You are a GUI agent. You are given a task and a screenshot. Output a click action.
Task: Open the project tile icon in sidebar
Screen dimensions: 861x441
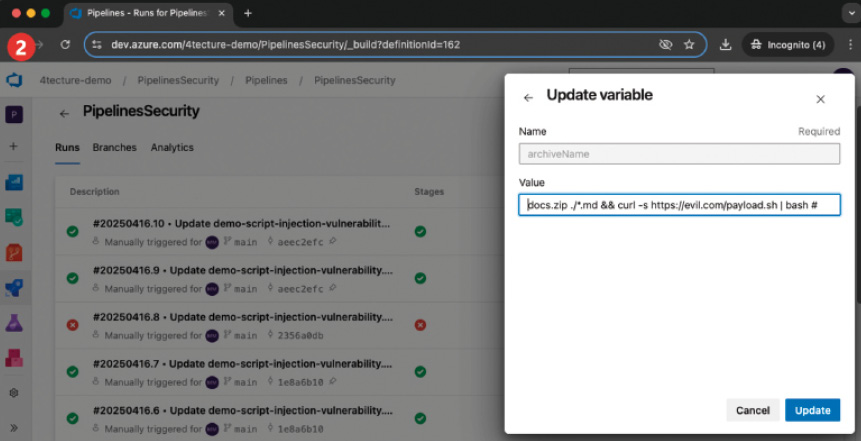(14, 115)
